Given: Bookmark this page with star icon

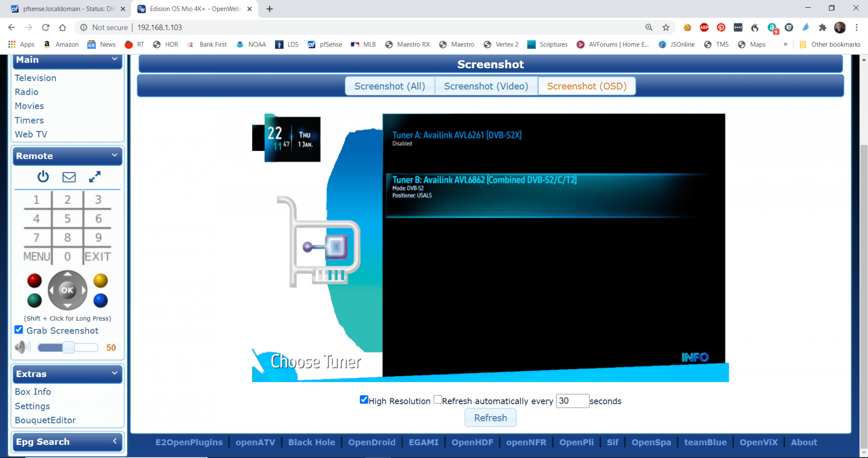Looking at the screenshot, I should [666, 28].
